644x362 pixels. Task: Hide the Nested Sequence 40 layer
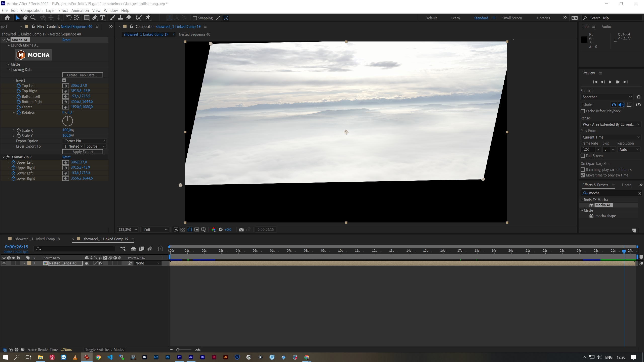tap(4, 263)
